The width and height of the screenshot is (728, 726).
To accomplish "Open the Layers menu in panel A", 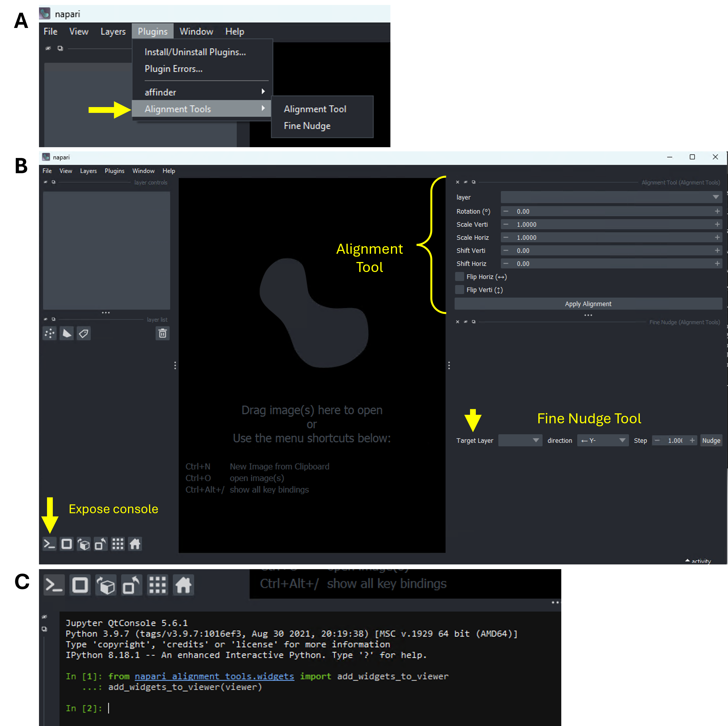I will pyautogui.click(x=113, y=31).
